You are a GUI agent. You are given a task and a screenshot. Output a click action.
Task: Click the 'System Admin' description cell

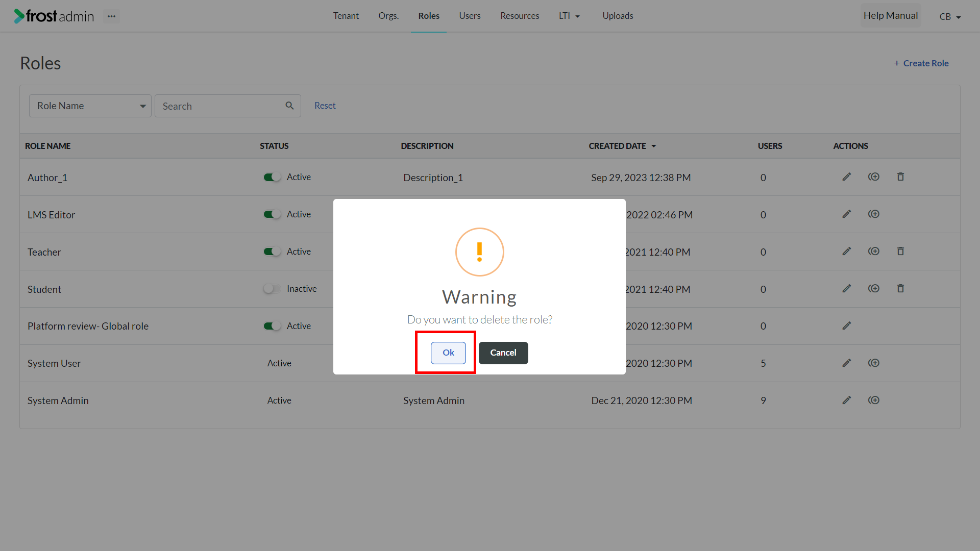coord(434,400)
